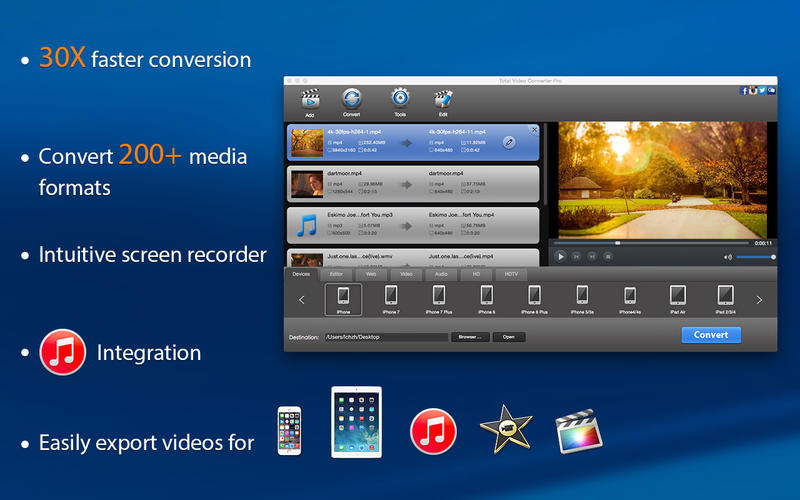Click the Destination path input field
Viewport: 800px width, 500px height.
tap(385, 337)
